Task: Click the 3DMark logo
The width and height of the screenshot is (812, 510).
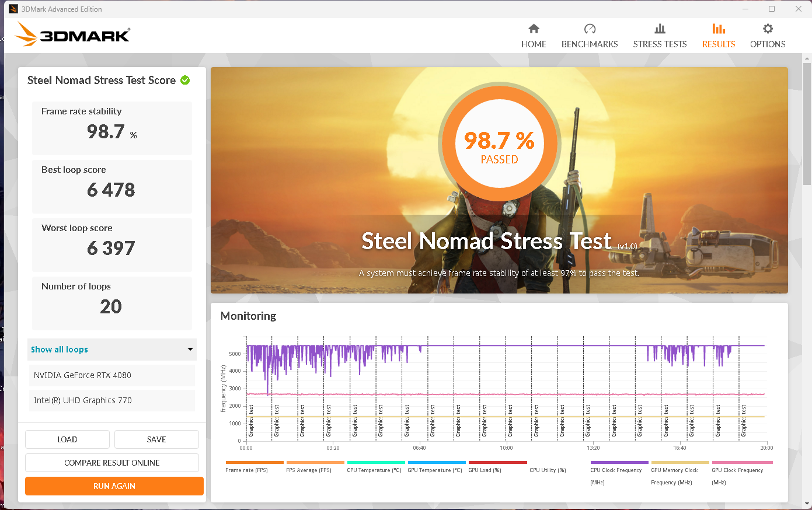Action: (73, 34)
